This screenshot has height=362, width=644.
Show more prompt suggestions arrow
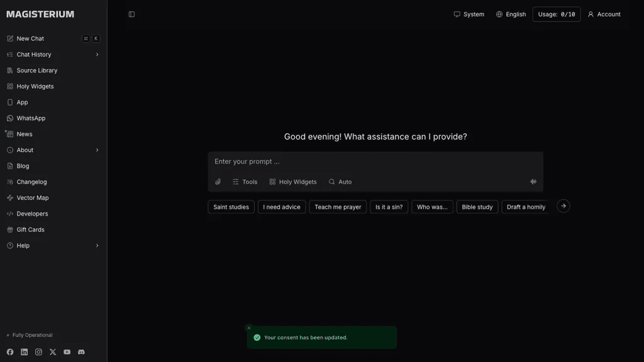[563, 206]
